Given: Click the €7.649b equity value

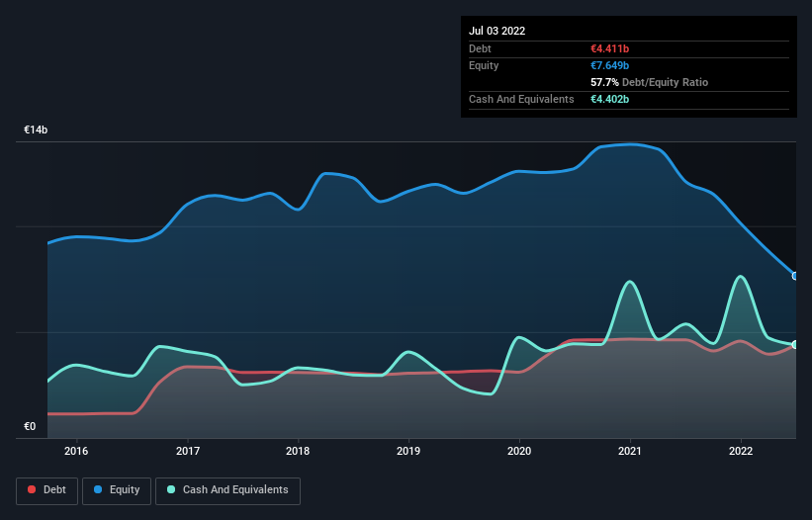Looking at the screenshot, I should click(609, 65).
